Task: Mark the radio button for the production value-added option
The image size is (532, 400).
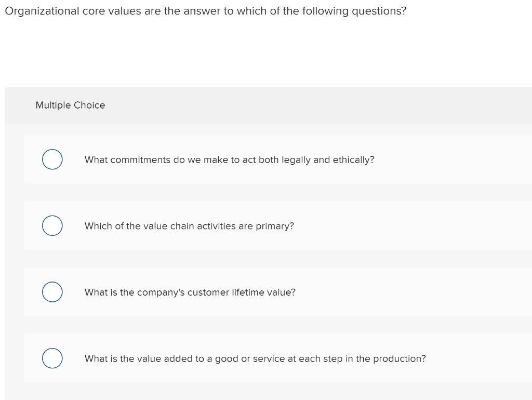Action: pyautogui.click(x=52, y=358)
